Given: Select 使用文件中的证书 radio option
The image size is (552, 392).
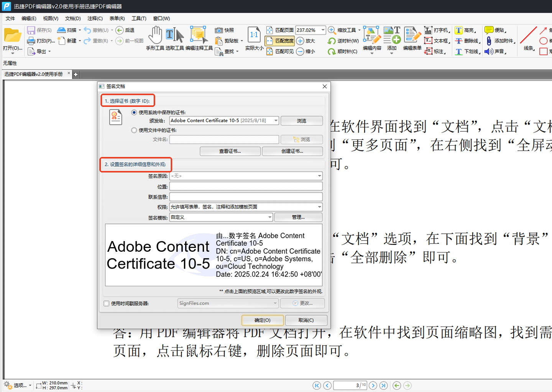Looking at the screenshot, I should (x=134, y=130).
